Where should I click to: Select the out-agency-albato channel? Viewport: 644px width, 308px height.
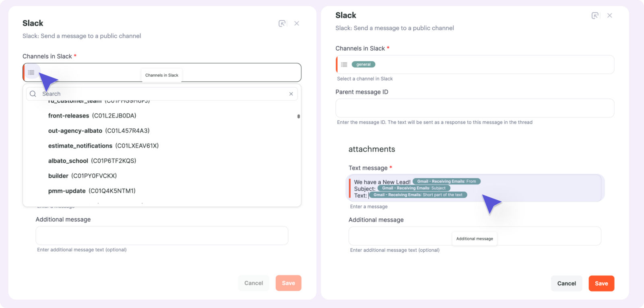[x=99, y=131]
